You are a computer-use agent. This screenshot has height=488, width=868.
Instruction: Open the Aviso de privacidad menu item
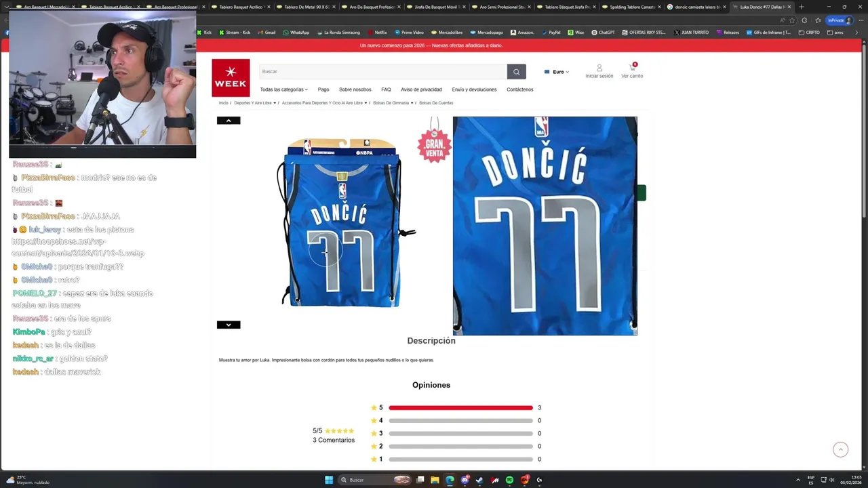point(421,89)
